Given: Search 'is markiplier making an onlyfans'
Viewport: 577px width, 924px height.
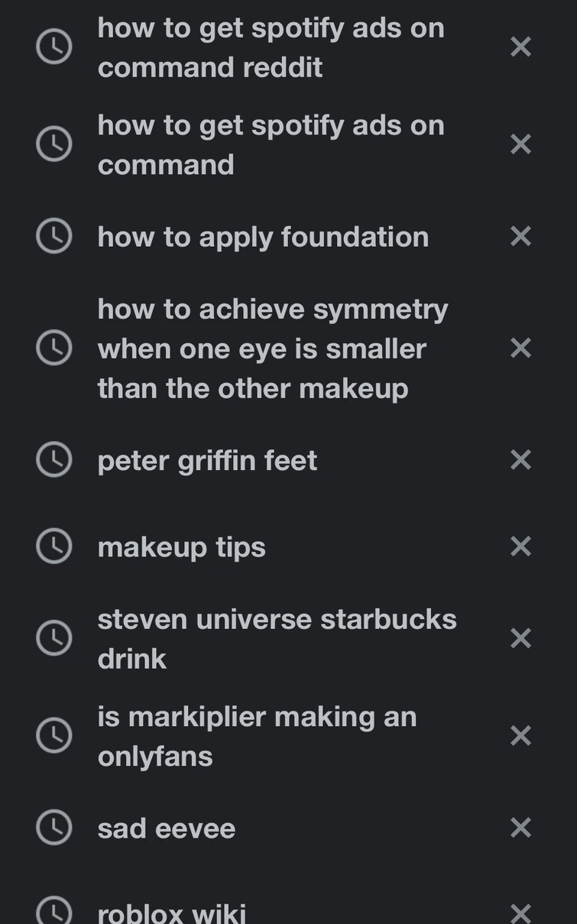Looking at the screenshot, I should [x=257, y=736].
